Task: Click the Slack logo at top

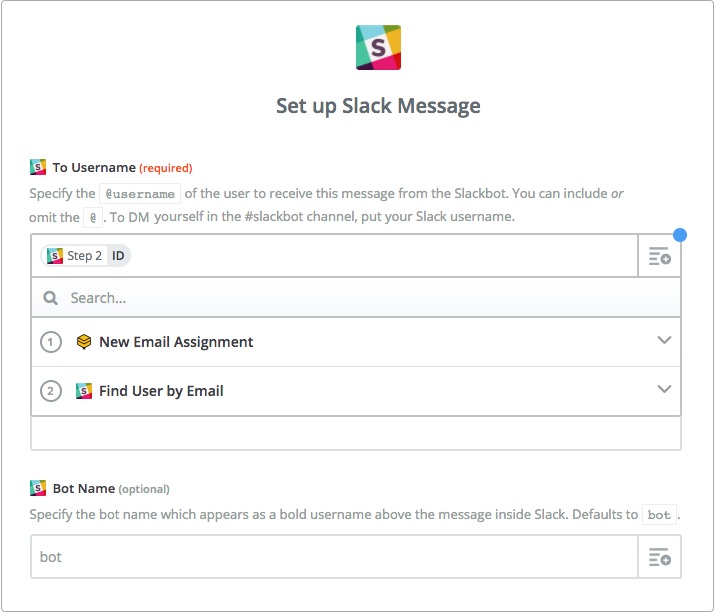Action: [x=378, y=47]
